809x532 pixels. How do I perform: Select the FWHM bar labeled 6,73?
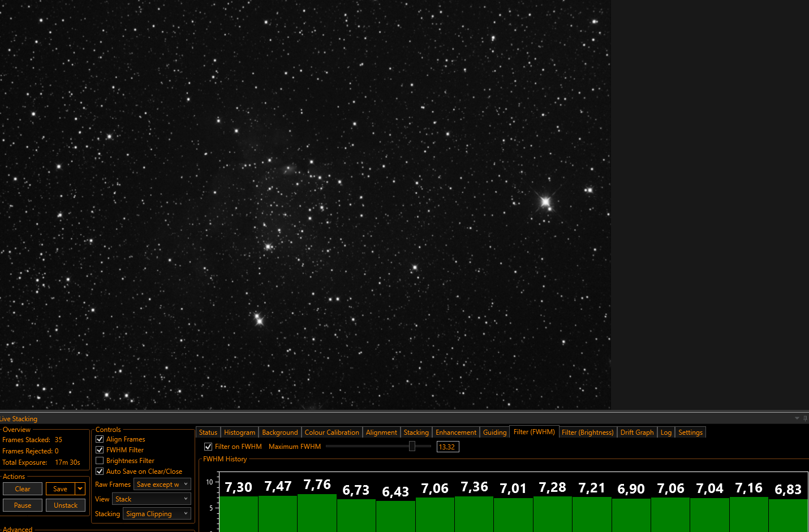[x=356, y=516]
